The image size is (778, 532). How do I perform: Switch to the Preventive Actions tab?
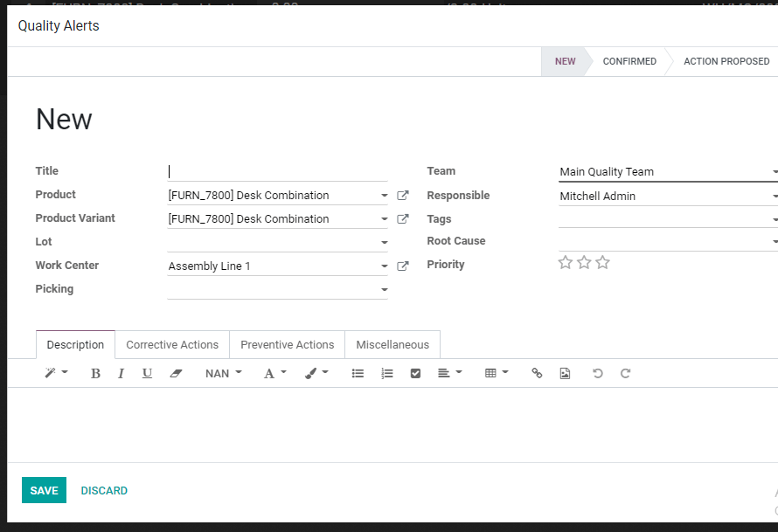pyautogui.click(x=288, y=344)
